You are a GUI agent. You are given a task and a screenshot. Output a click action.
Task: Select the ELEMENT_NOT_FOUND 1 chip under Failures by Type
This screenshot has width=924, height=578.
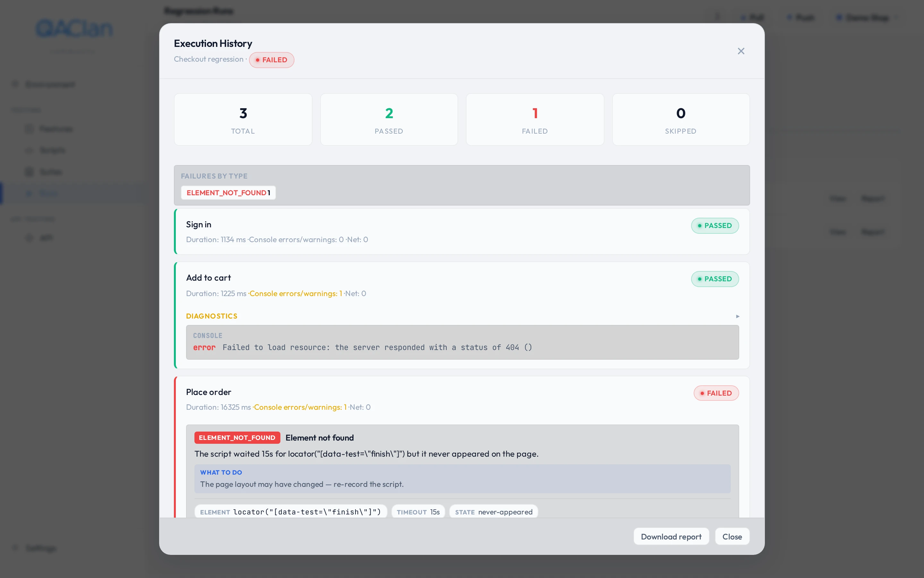[228, 193]
